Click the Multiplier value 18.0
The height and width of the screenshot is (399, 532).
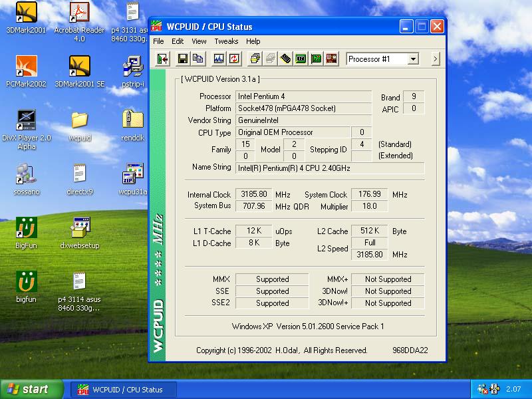coord(370,206)
